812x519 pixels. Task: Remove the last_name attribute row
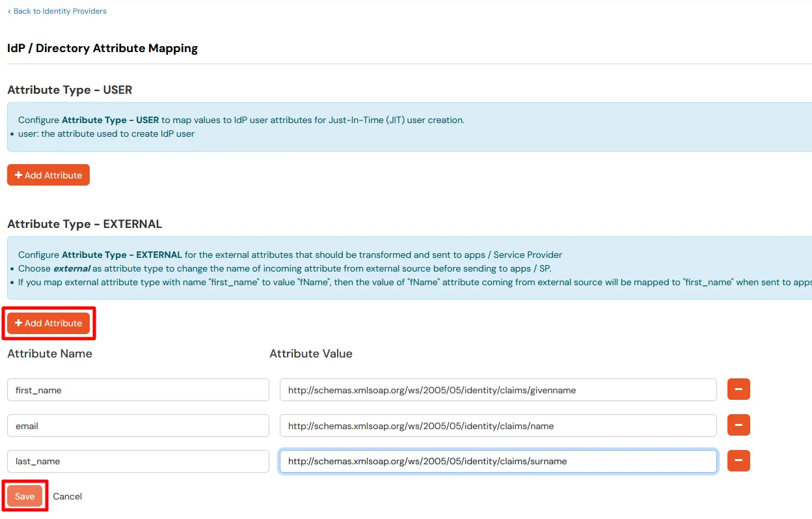point(738,461)
